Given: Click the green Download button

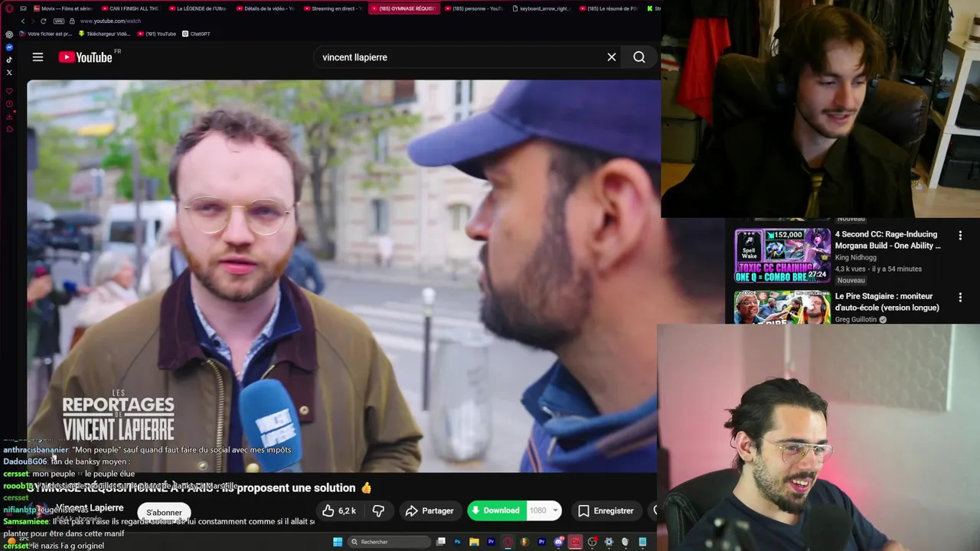Looking at the screenshot, I should [496, 510].
